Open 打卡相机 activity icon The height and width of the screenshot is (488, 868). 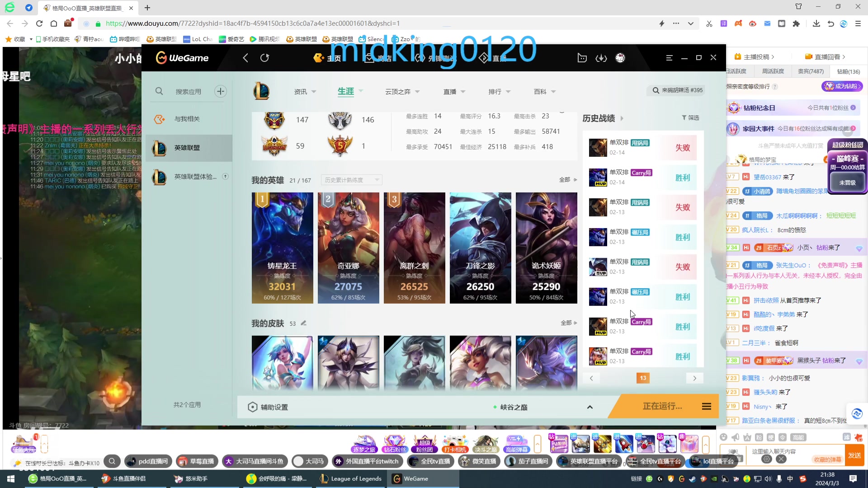click(455, 444)
